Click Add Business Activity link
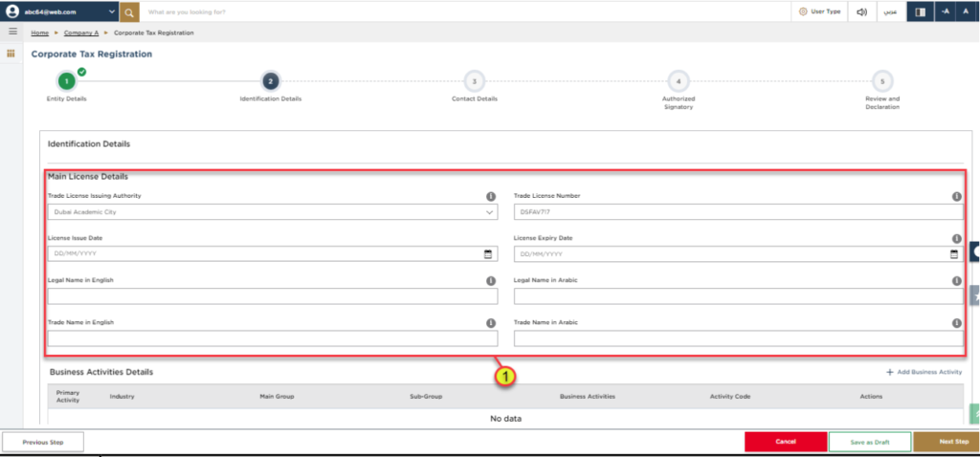The image size is (980, 457). click(924, 372)
